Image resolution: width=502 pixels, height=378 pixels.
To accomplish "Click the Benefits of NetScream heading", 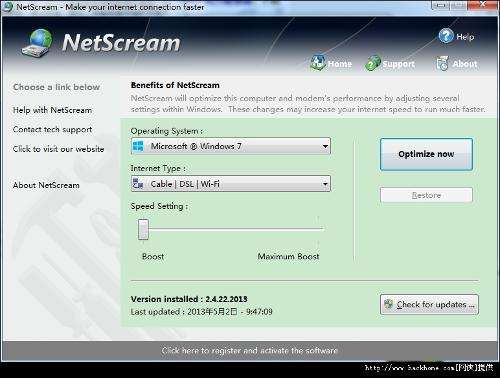I will 175,85.
